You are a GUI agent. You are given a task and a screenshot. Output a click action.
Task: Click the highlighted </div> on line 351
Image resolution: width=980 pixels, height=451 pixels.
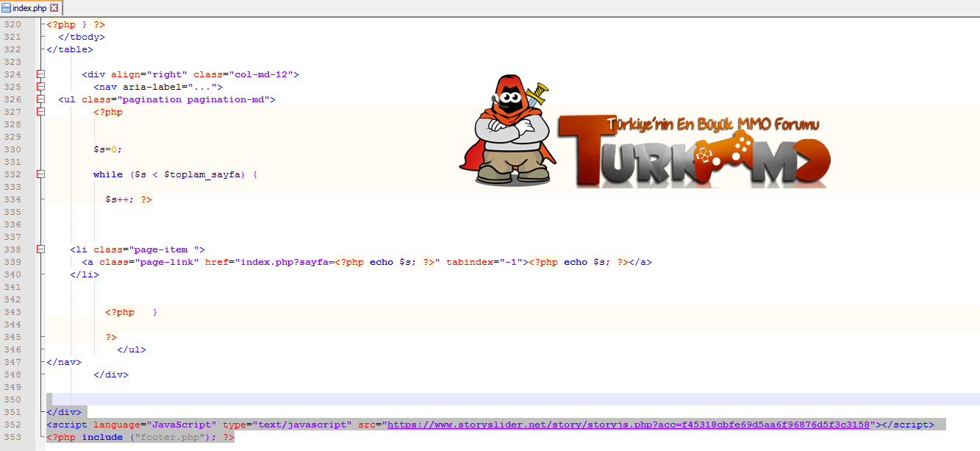(x=64, y=412)
